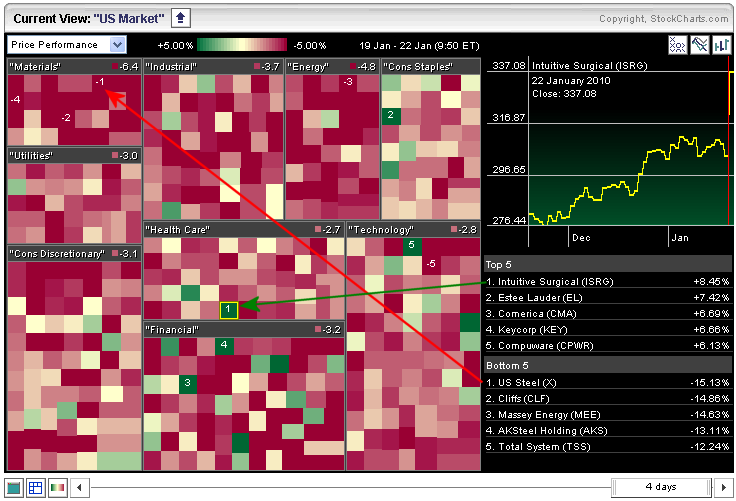Switch to the teal window view icon
The height and width of the screenshot is (501, 736).
(14, 488)
